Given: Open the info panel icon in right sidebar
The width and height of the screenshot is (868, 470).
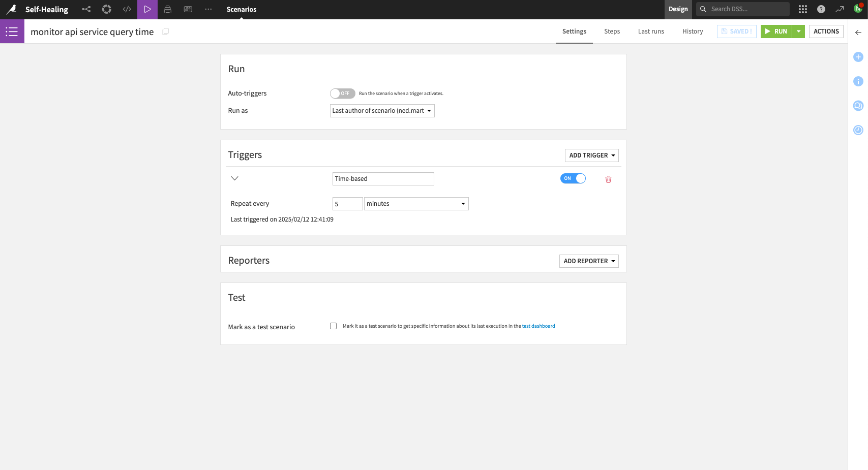Looking at the screenshot, I should pos(858,81).
